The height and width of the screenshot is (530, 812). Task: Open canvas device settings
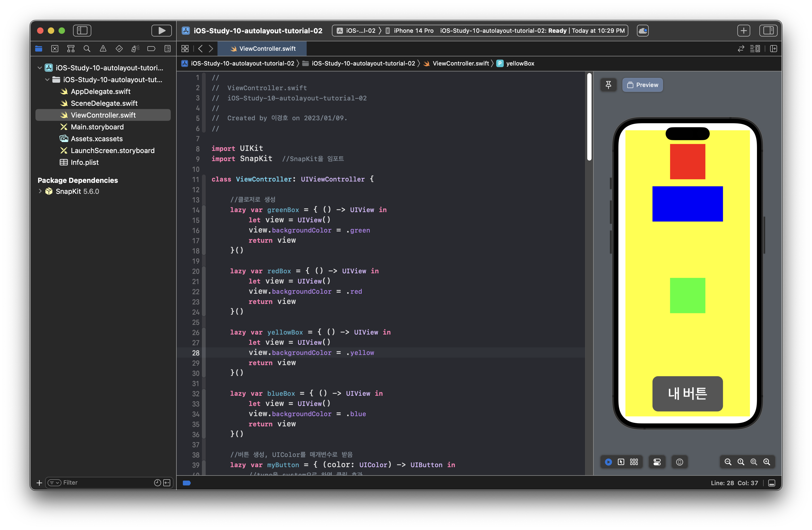coord(657,462)
